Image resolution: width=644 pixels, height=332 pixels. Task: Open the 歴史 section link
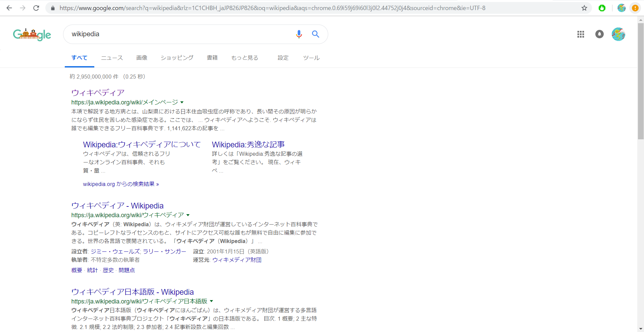coord(108,270)
